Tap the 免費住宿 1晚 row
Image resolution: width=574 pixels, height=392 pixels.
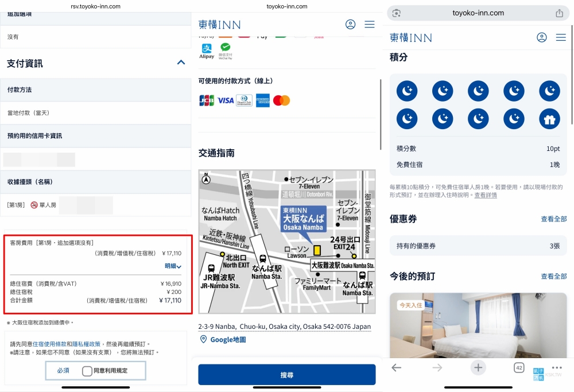478,165
